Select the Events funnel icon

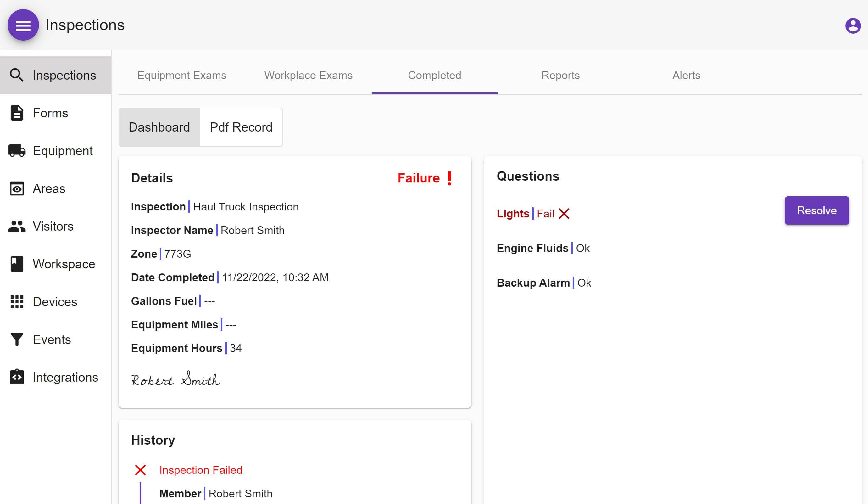[x=17, y=339]
